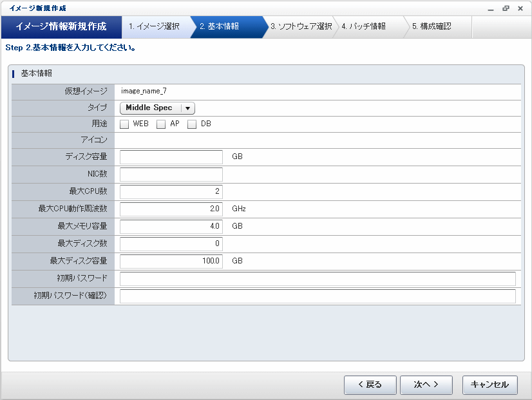Select the 2. 基本情報 step tab

[222, 27]
